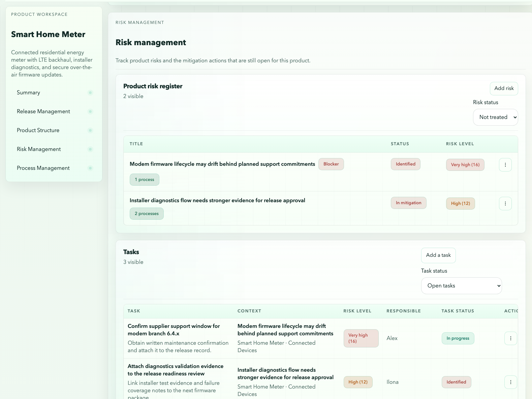This screenshot has height=399, width=532.
Task: Click the Smart Home Meter product title
Action: coord(48,34)
